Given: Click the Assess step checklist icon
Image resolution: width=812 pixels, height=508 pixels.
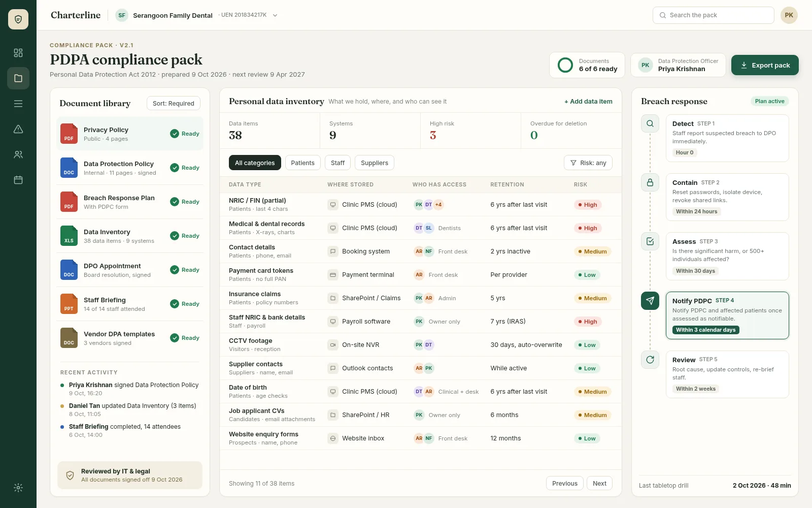Looking at the screenshot, I should click(x=650, y=241).
